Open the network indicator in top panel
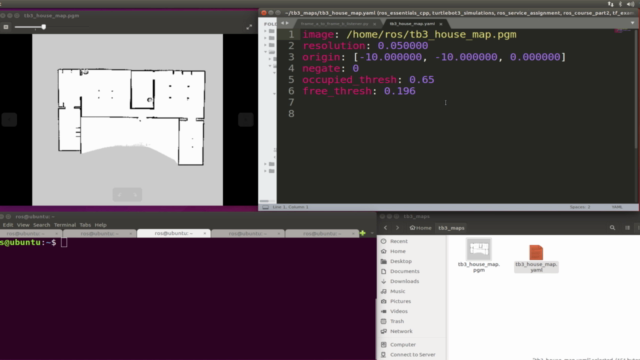Viewport: 640px width, 360px height. click(x=611, y=4)
